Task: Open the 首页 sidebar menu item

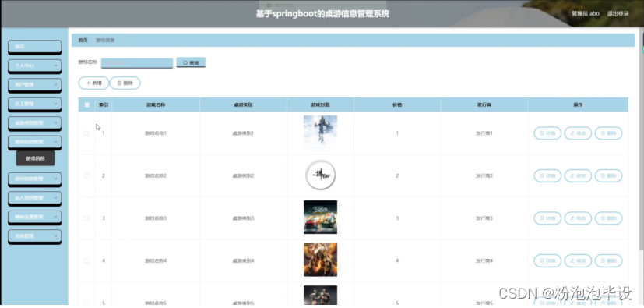Action: 35,47
